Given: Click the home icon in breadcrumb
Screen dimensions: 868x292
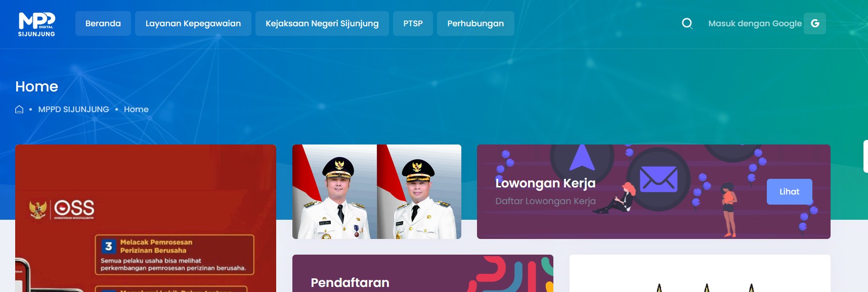Looking at the screenshot, I should pyautogui.click(x=19, y=109).
